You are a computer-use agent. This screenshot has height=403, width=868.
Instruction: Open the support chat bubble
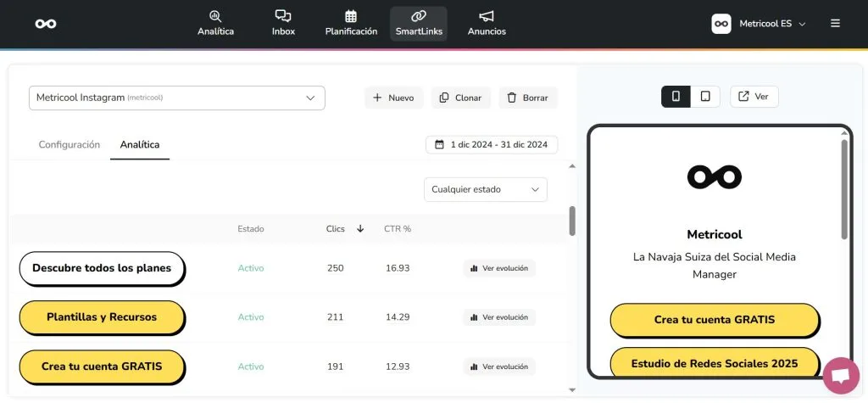tap(840, 376)
